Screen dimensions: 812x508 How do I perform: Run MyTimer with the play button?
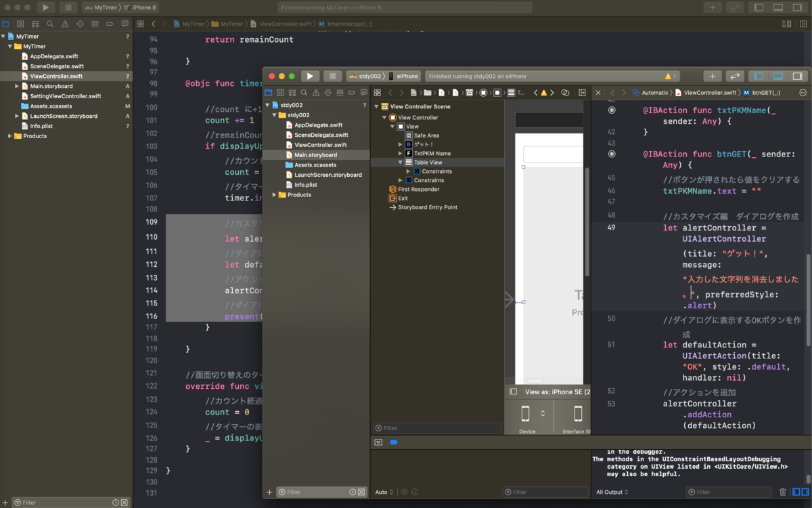tap(46, 7)
